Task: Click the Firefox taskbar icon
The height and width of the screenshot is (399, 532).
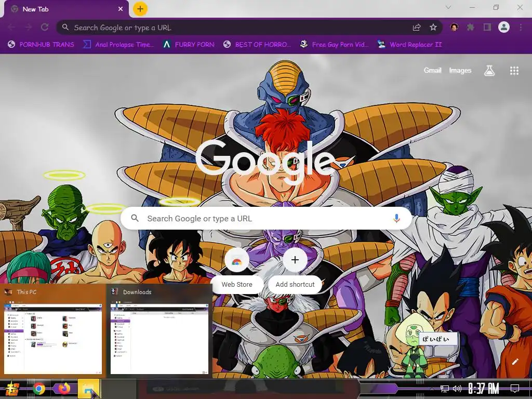Action: point(64,388)
